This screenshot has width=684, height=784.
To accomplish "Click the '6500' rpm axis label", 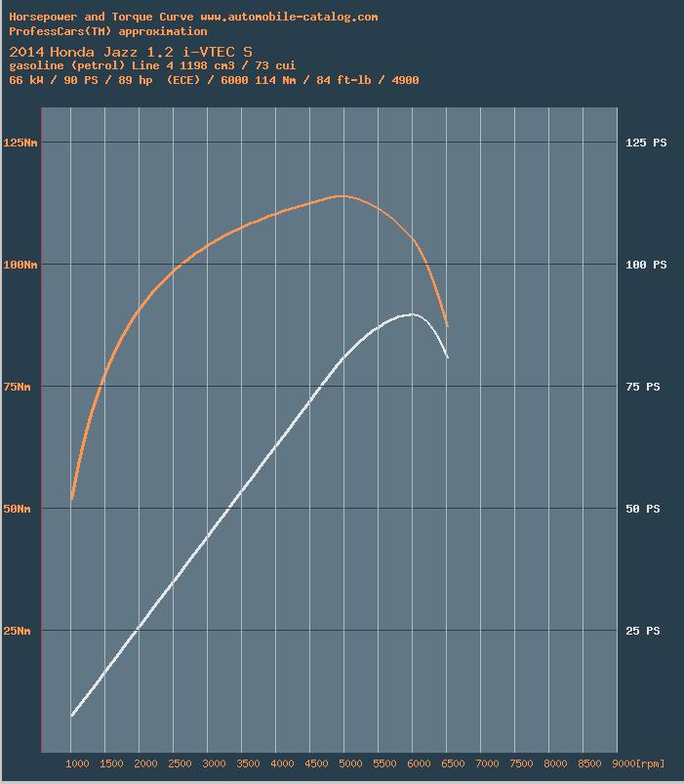I will pyautogui.click(x=453, y=763).
